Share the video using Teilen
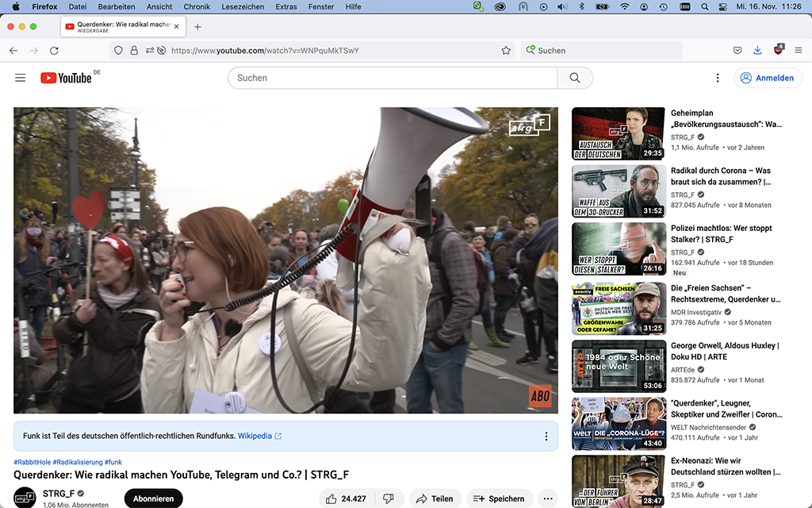The height and width of the screenshot is (508, 812). 435,498
